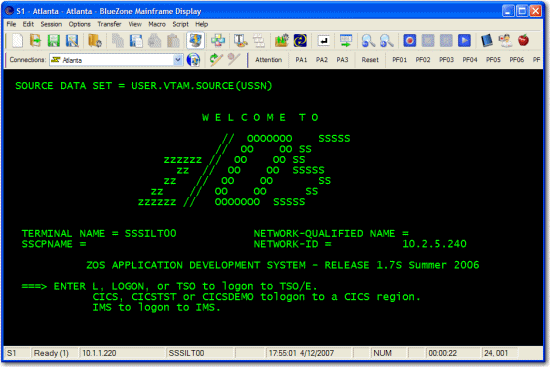Click the PA3 key button
Screen dimensions: 550x367
click(x=342, y=60)
